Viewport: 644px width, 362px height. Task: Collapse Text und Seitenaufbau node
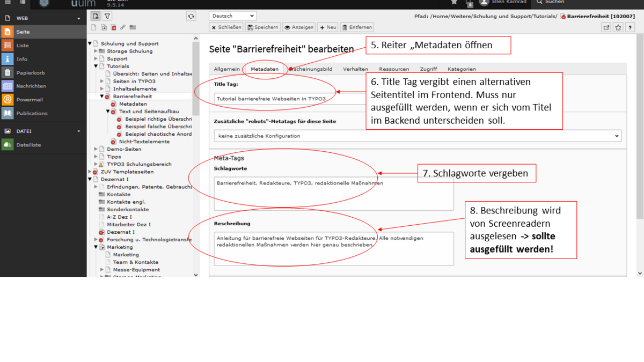[x=107, y=111]
